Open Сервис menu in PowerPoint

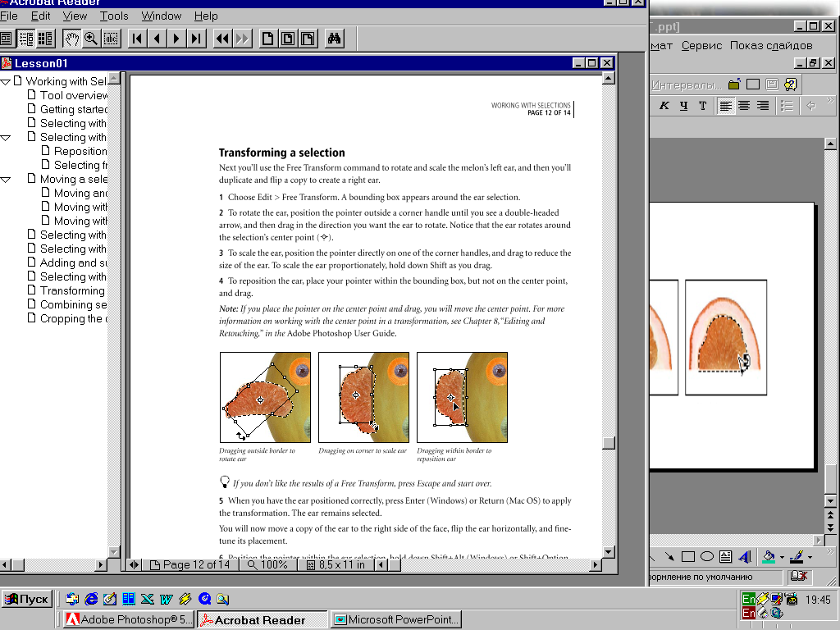[x=702, y=46]
